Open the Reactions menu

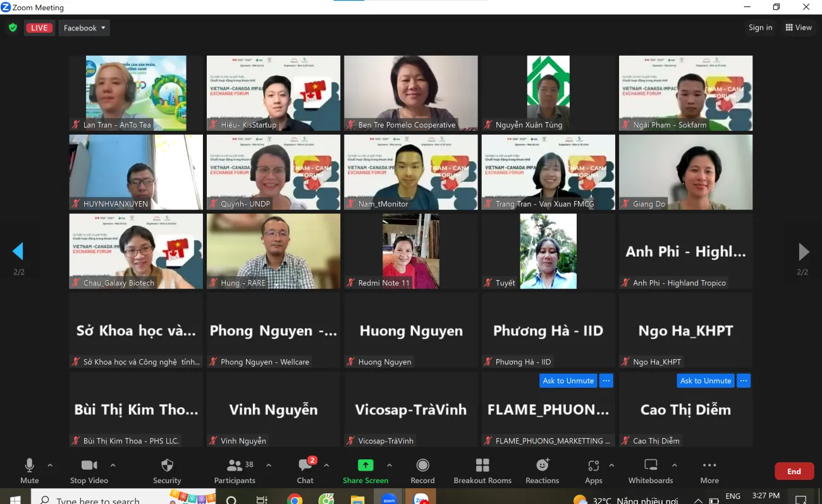click(x=542, y=471)
